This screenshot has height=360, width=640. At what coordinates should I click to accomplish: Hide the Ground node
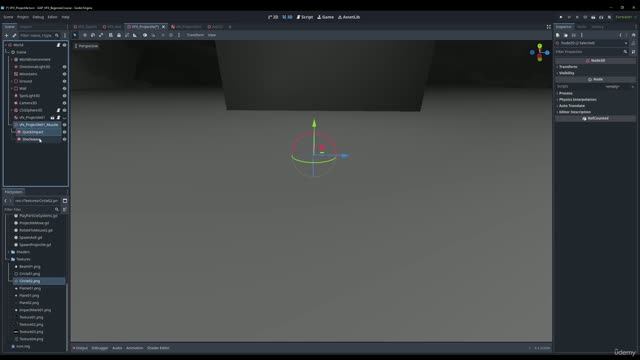(64, 81)
